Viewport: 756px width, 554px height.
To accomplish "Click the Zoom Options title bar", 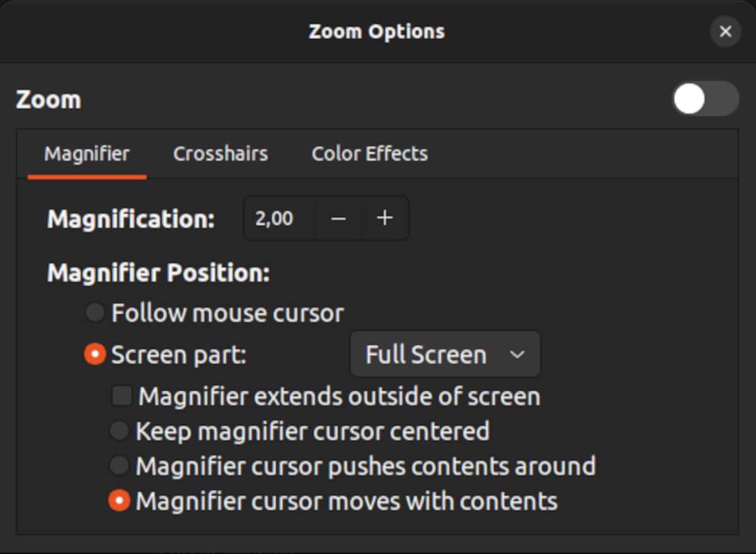I will (x=376, y=31).
